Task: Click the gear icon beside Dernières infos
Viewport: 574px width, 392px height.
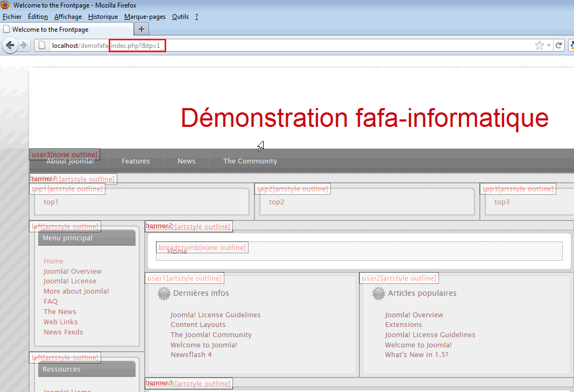Action: [x=164, y=294]
